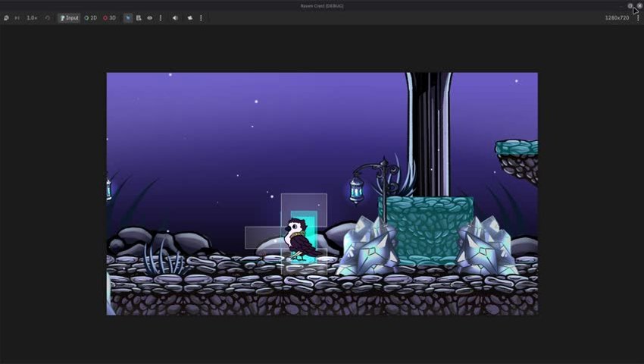Screen dimensions: 644x364
Task: Open camera options three-dot menu
Action: pos(201,18)
